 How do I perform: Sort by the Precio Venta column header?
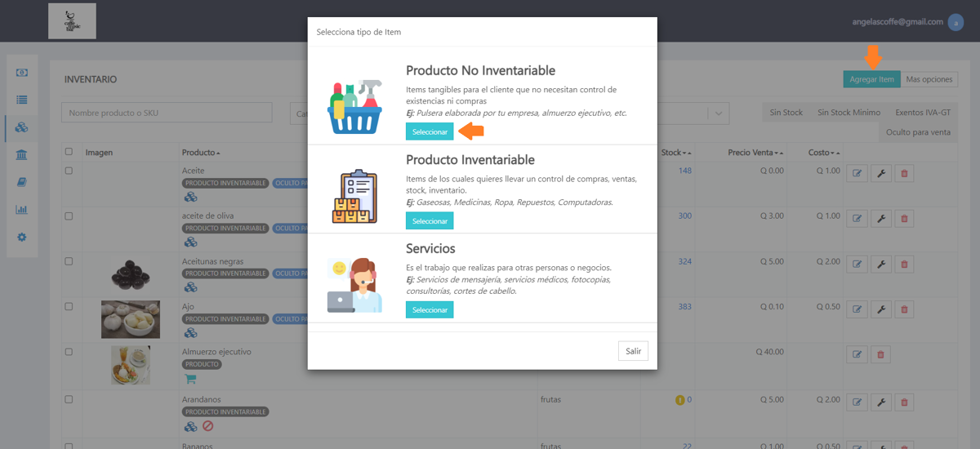755,153
